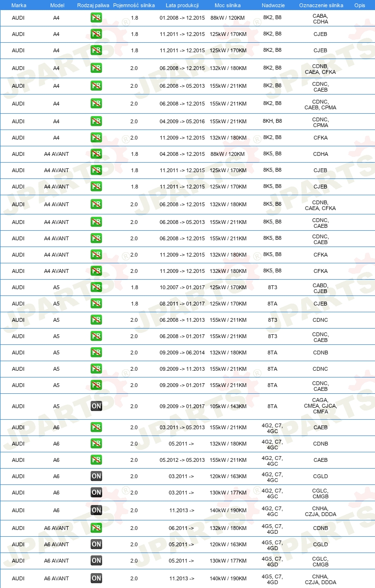The height and width of the screenshot is (588, 375).
Task: Select capacity '1.8' in the CABD, CJEB row
Action: pos(134,287)
